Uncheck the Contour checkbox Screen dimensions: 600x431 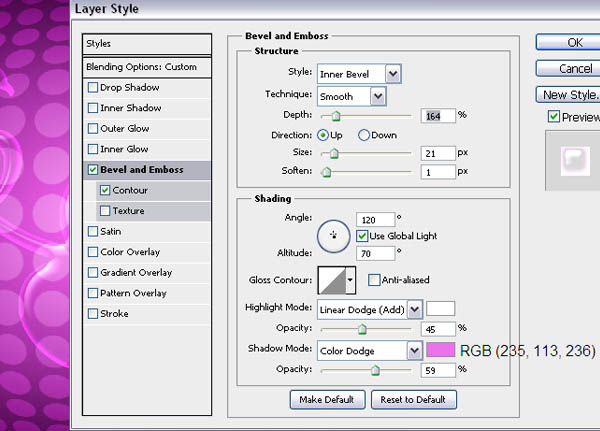tap(105, 190)
